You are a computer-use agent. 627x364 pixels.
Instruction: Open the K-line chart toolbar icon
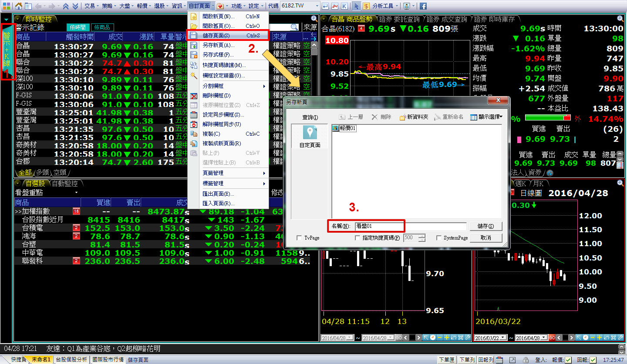344,6
